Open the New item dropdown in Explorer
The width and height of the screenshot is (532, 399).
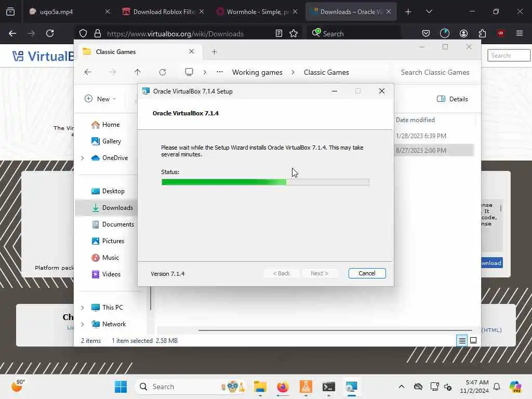pyautogui.click(x=100, y=99)
